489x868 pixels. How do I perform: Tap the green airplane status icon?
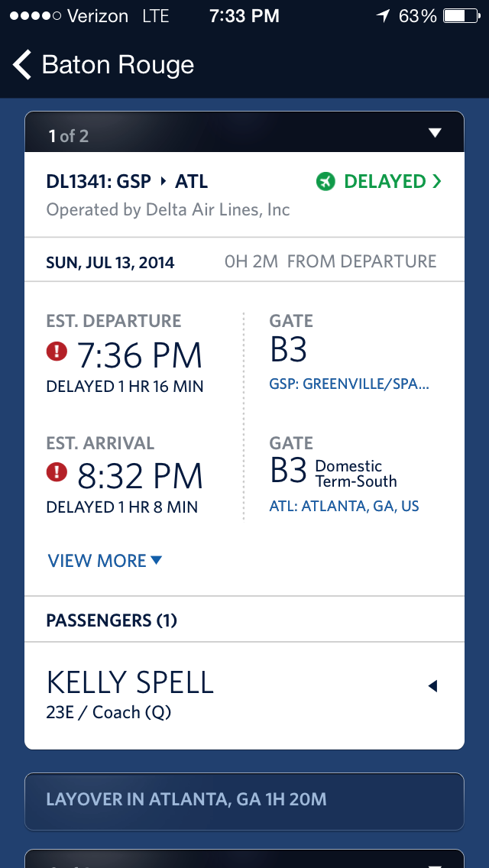(325, 182)
